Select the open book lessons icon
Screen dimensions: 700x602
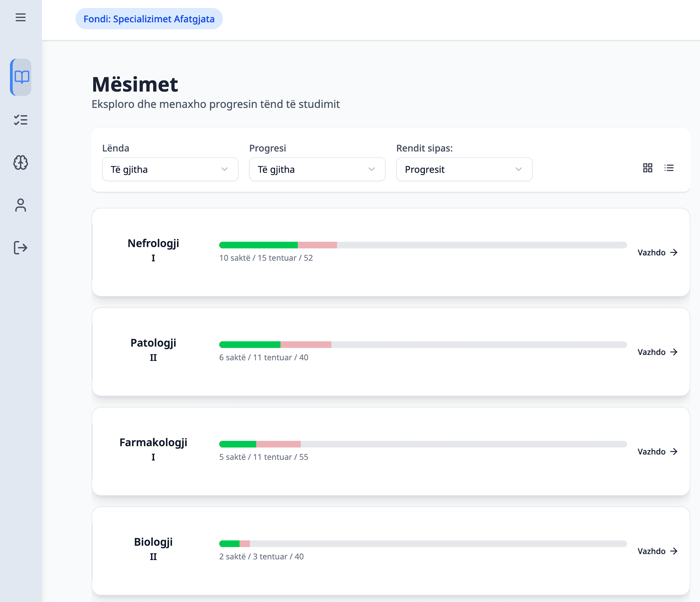(22, 77)
